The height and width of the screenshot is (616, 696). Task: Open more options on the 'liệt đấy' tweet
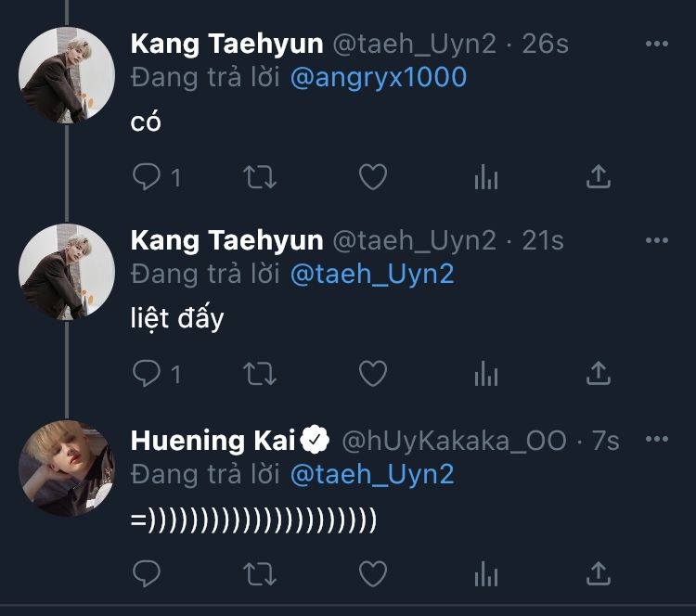656,240
